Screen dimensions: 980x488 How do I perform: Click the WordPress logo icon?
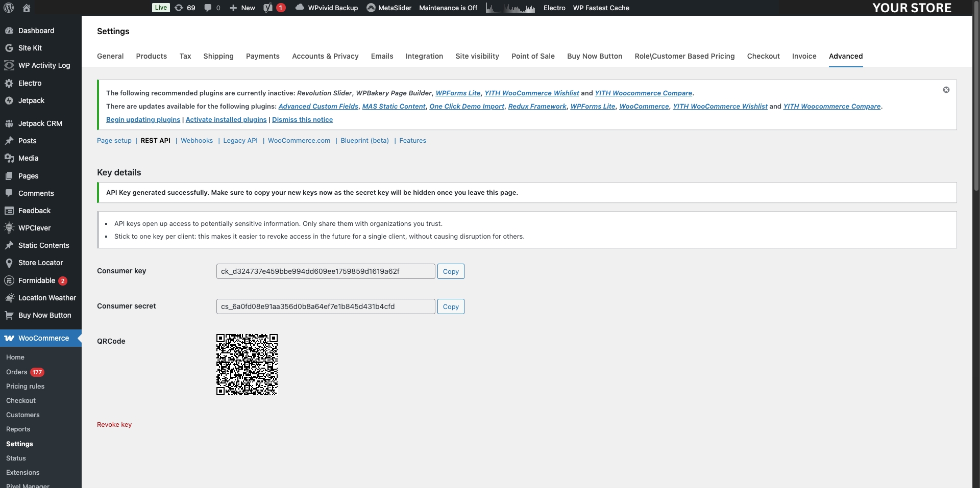point(9,8)
